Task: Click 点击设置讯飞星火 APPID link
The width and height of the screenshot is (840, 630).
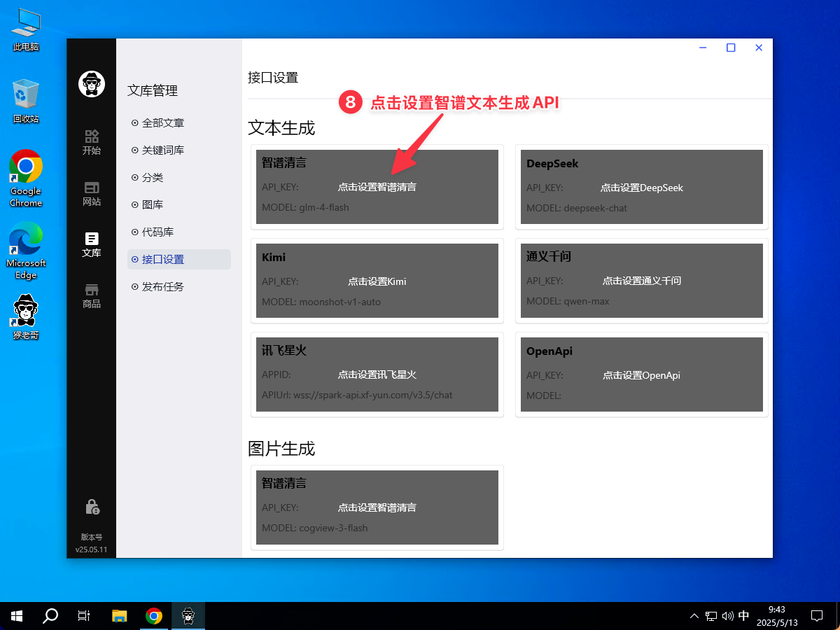Action: coord(377,375)
